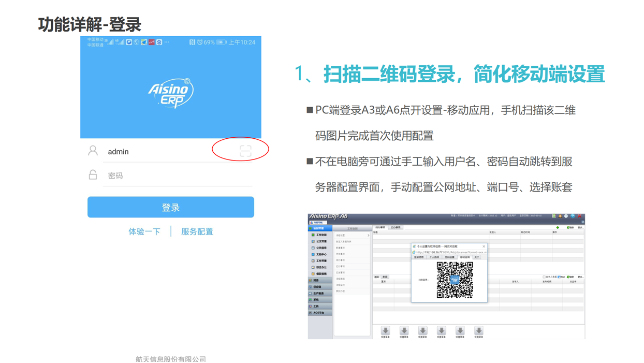Switch to the 已办事项 tab
Screen dimensions: 644x363
396,227
